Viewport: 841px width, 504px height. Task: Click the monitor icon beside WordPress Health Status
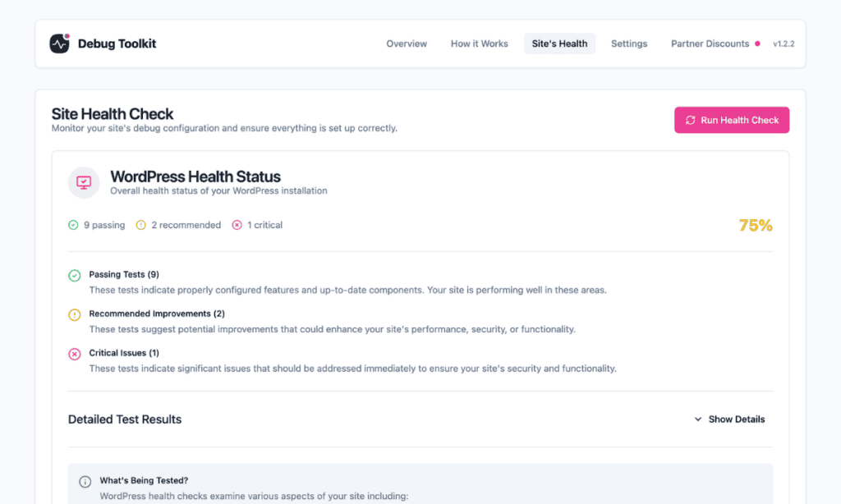[84, 183]
